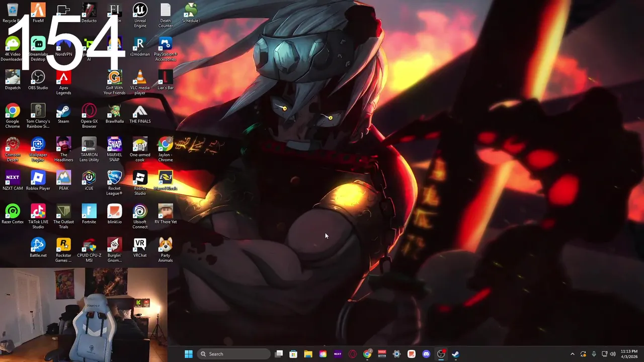Select the VLC media player shortcut
The width and height of the screenshot is (644, 362).
coord(140,83)
